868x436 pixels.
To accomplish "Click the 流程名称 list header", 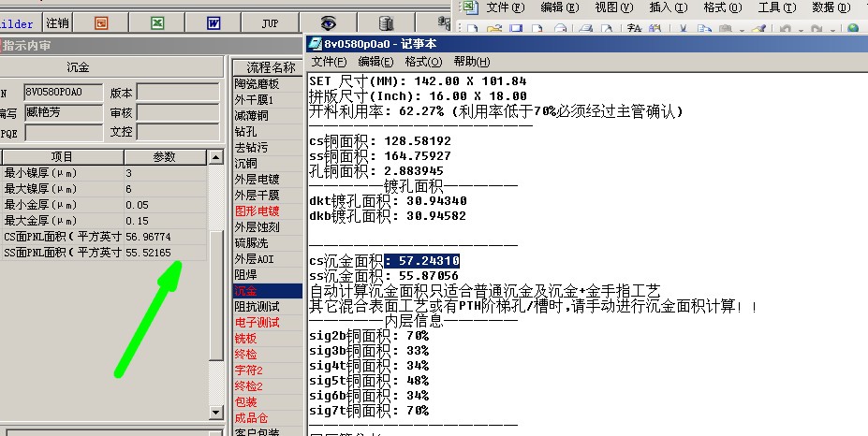I will click(268, 67).
